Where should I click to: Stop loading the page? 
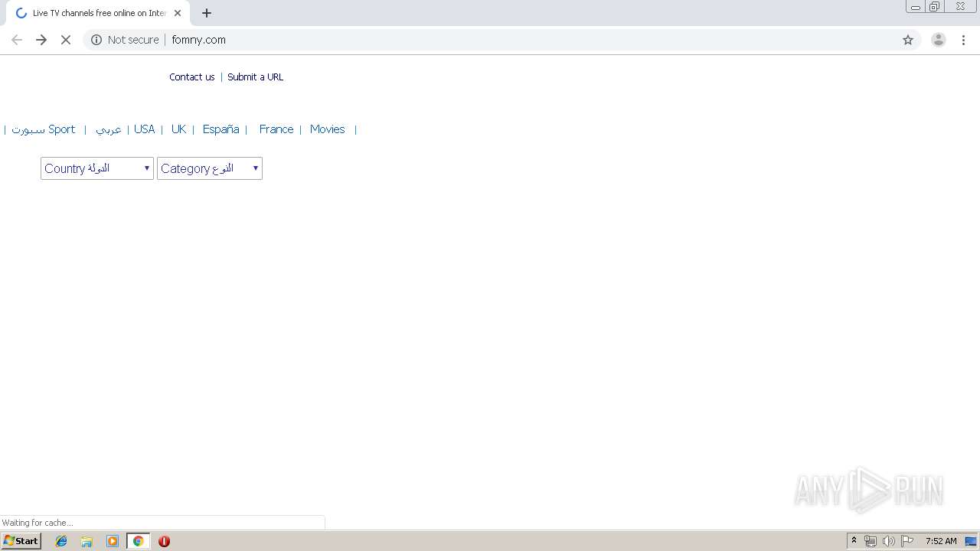coord(66,40)
